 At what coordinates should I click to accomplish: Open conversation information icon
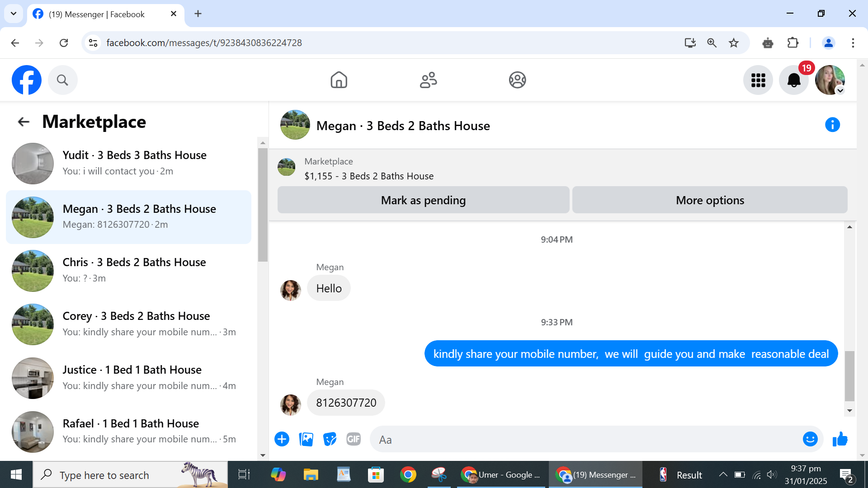tap(832, 125)
